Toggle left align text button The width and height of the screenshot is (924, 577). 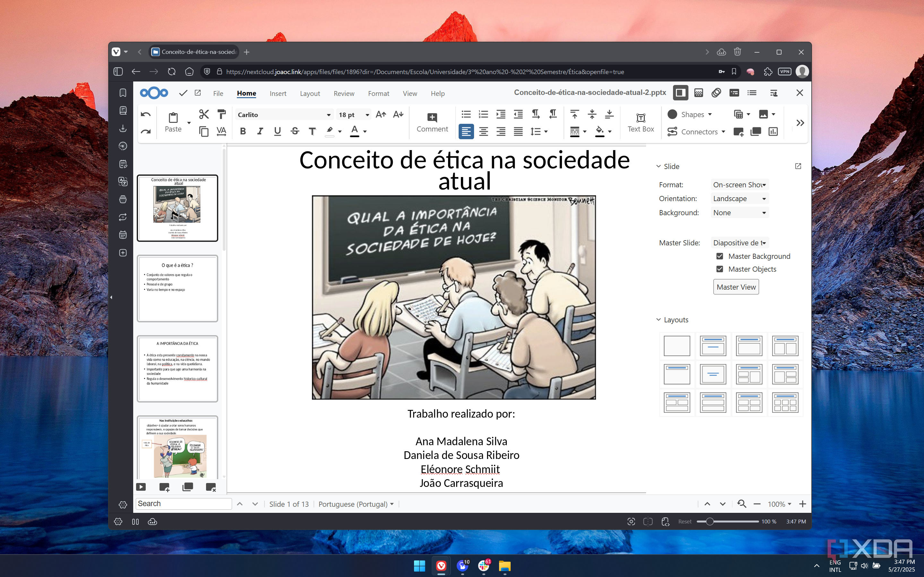466,132
